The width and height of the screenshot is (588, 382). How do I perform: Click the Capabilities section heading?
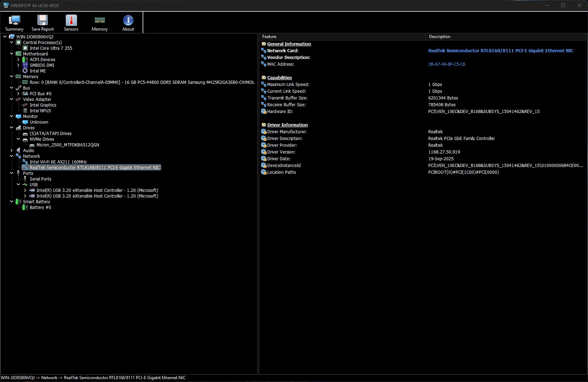[279, 78]
